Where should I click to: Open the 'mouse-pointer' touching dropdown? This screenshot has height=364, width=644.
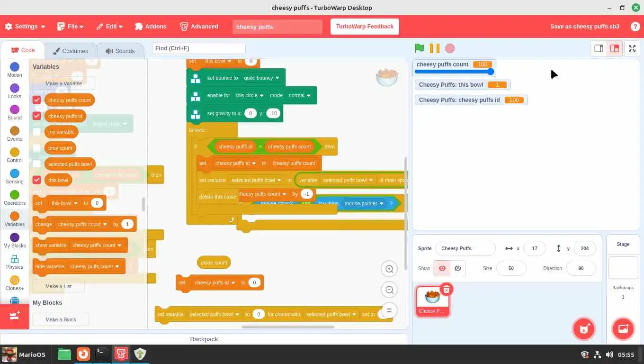364,203
